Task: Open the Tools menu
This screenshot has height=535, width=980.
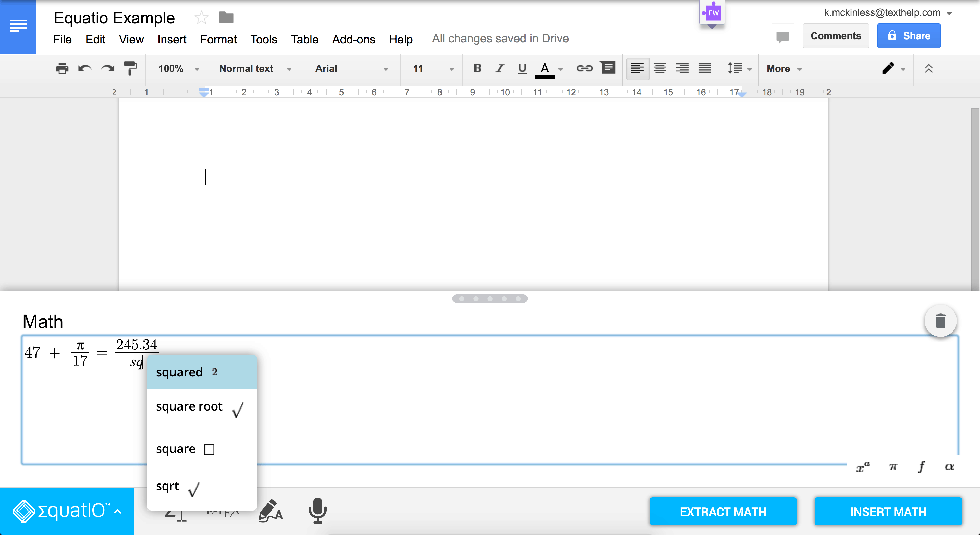Action: [x=264, y=40]
